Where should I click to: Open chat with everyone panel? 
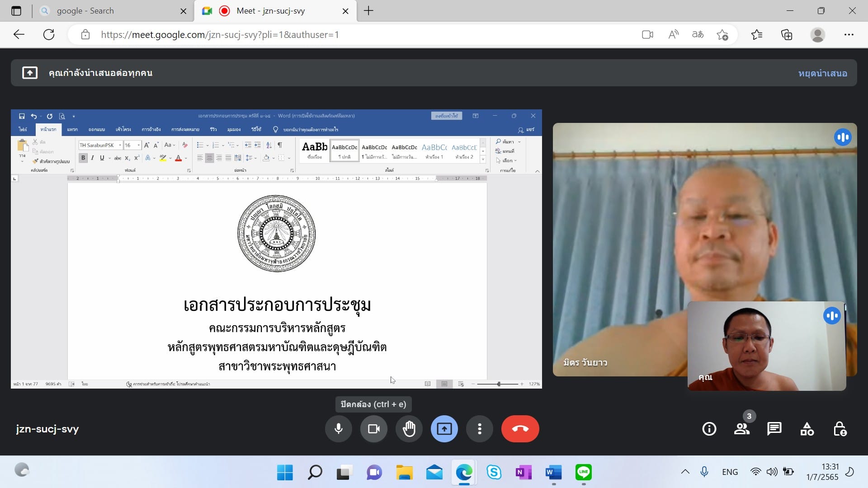pyautogui.click(x=774, y=429)
